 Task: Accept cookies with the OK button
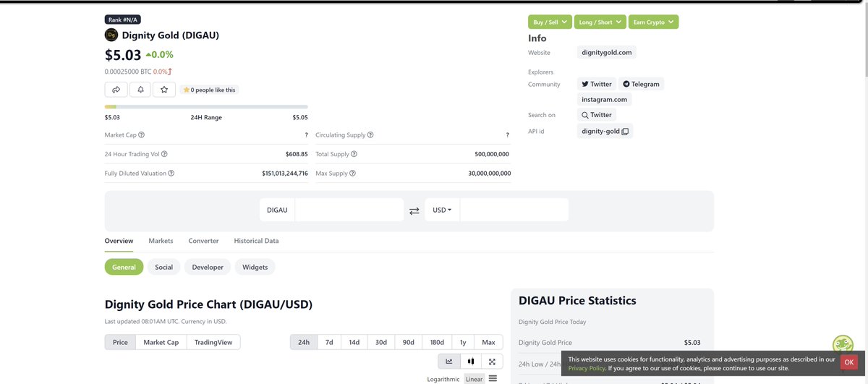(849, 362)
